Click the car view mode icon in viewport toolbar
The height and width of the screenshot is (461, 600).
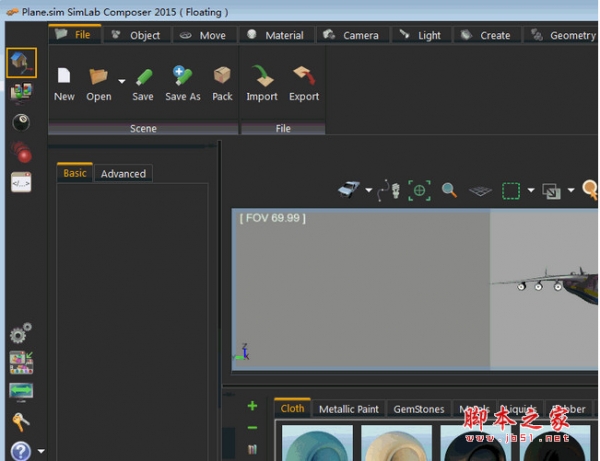(349, 189)
